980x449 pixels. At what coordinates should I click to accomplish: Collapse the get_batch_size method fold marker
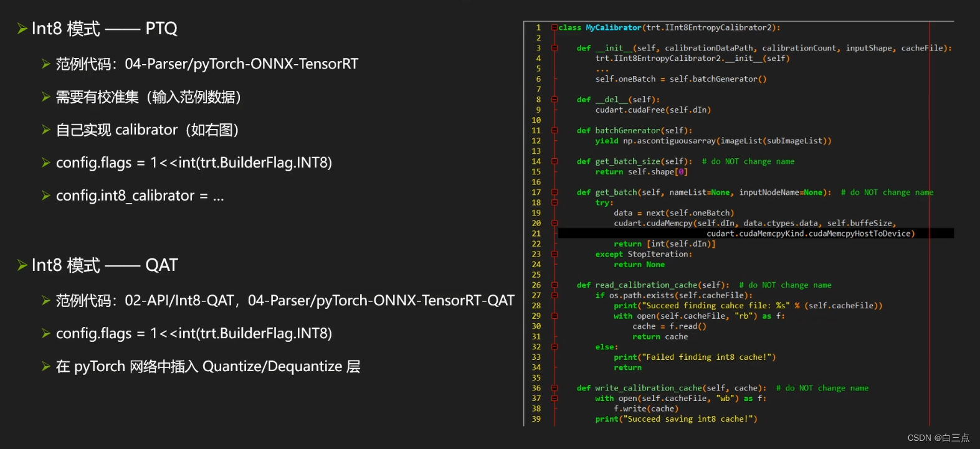[554, 161]
